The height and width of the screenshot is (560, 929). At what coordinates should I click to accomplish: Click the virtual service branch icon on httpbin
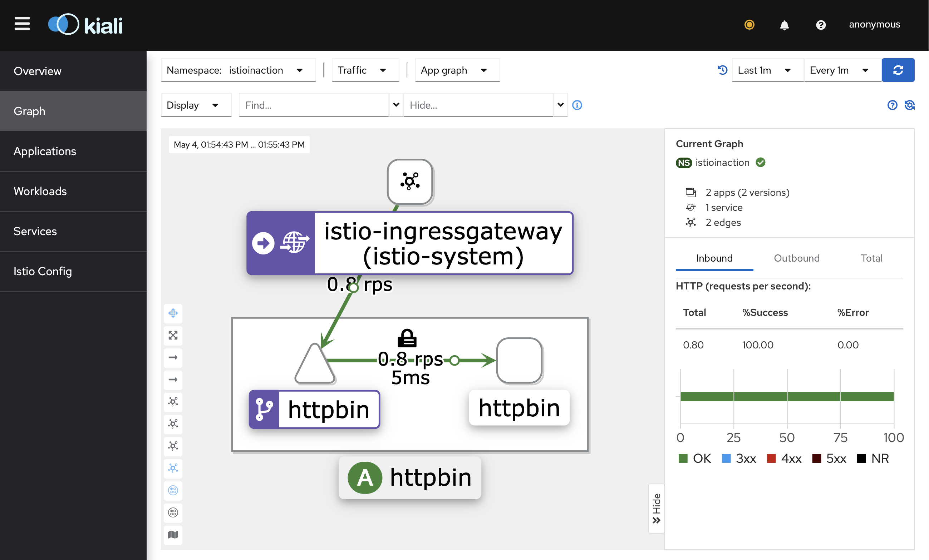[264, 410]
